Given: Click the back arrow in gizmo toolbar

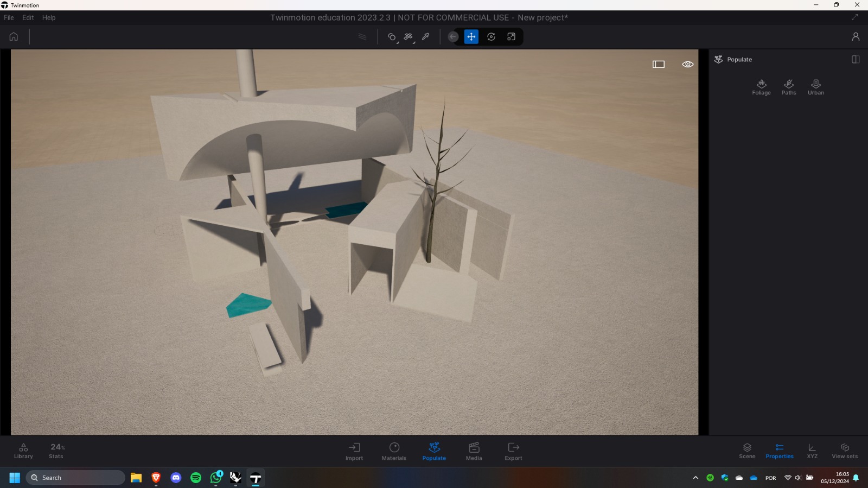Looking at the screenshot, I should pyautogui.click(x=453, y=37).
